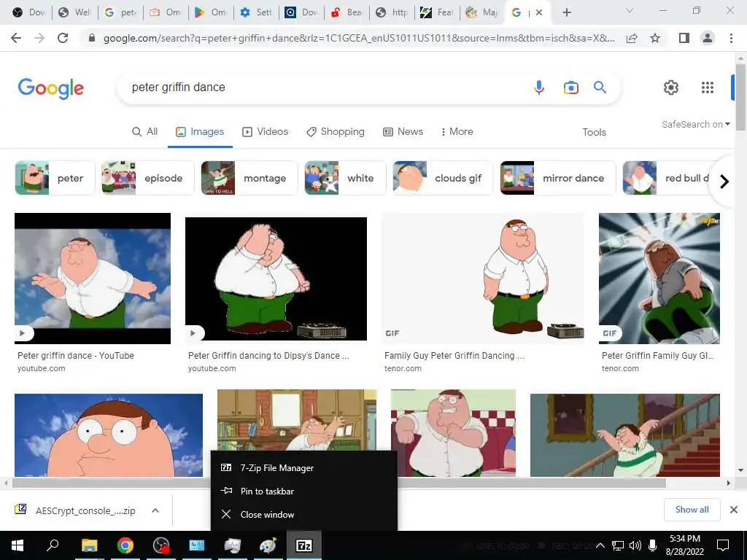Image resolution: width=747 pixels, height=560 pixels.
Task: Click the horizontal scrollbar right arrow
Action: click(x=728, y=483)
